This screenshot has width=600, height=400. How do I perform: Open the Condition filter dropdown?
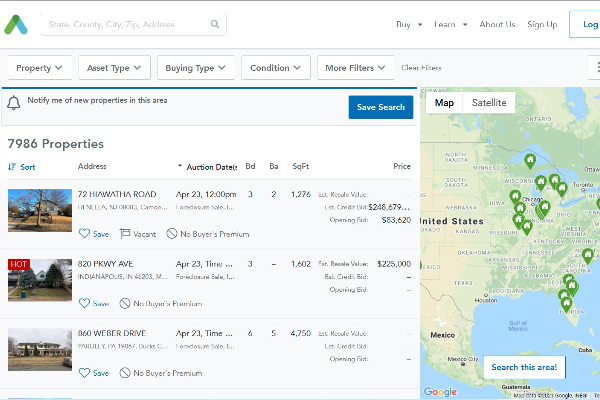276,68
